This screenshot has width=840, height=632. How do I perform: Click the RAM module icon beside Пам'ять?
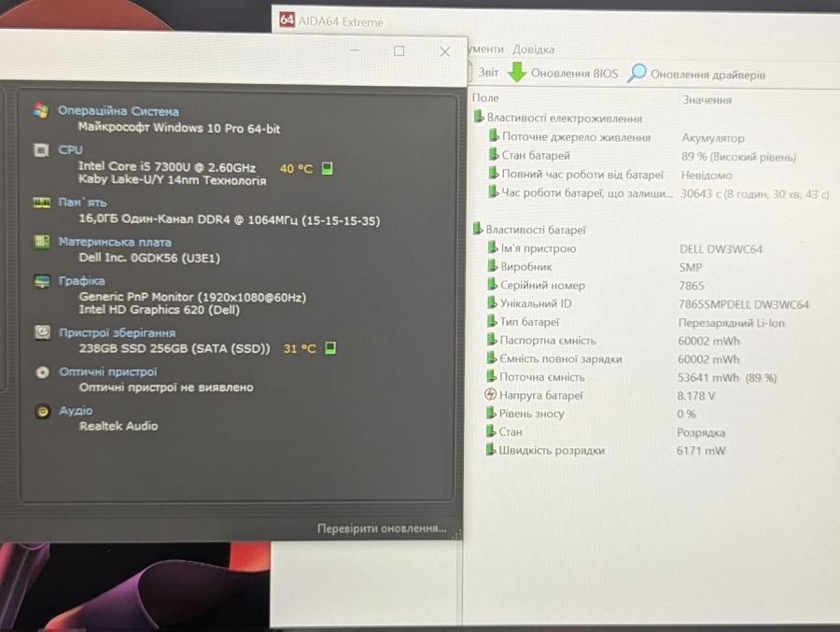pyautogui.click(x=41, y=203)
